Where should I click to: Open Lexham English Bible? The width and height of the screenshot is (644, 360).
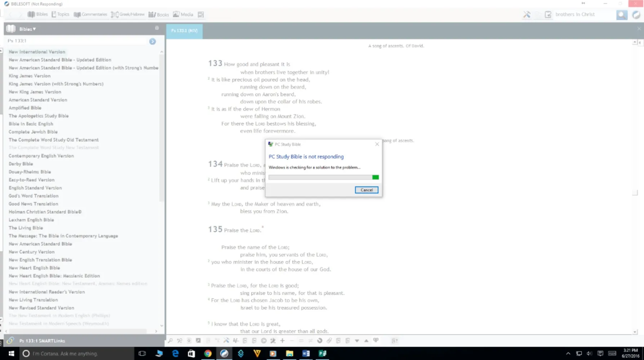[x=31, y=220]
